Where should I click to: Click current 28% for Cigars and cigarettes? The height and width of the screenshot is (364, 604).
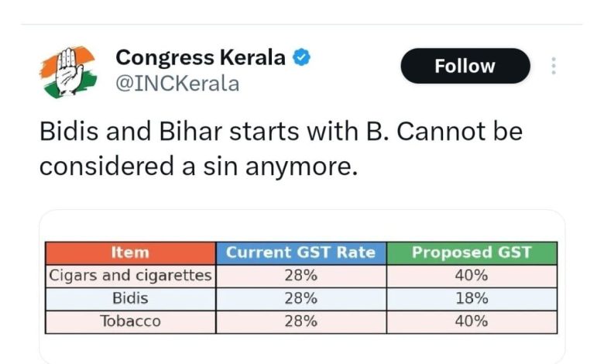tap(300, 275)
